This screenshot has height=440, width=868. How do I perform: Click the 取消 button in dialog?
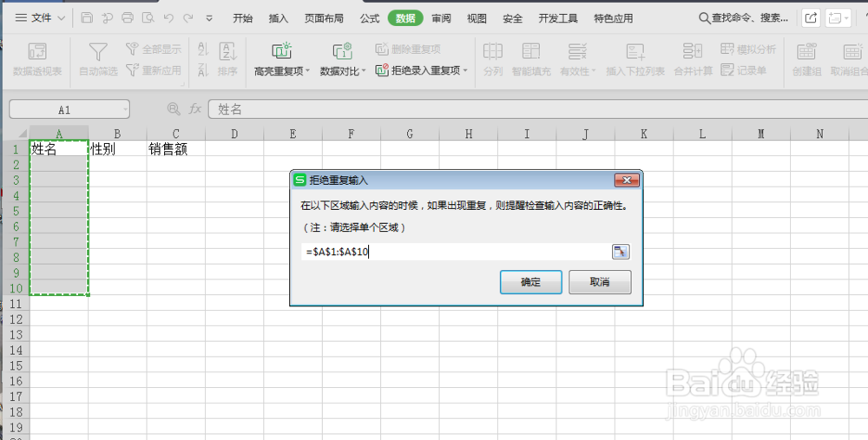tap(600, 282)
